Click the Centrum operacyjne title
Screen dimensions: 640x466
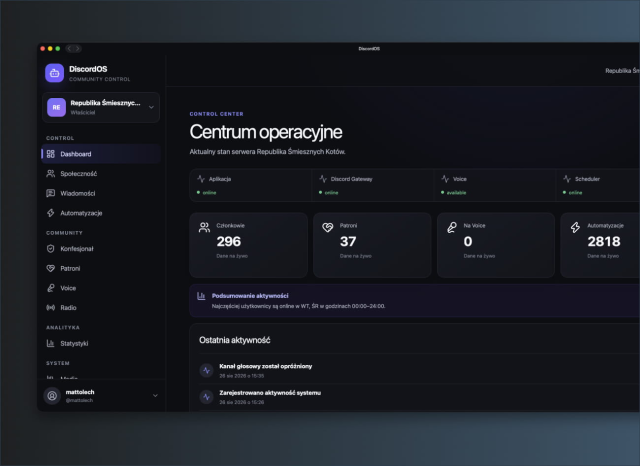(266, 132)
